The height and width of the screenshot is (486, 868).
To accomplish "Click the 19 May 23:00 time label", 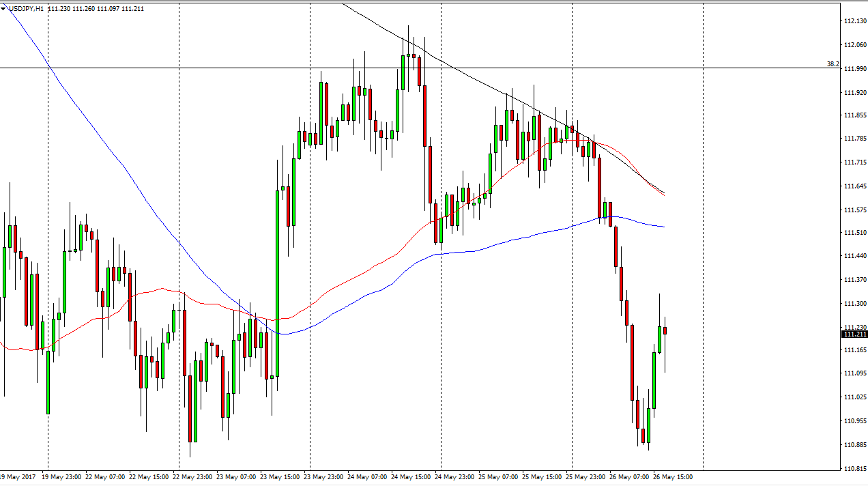I will point(62,476).
